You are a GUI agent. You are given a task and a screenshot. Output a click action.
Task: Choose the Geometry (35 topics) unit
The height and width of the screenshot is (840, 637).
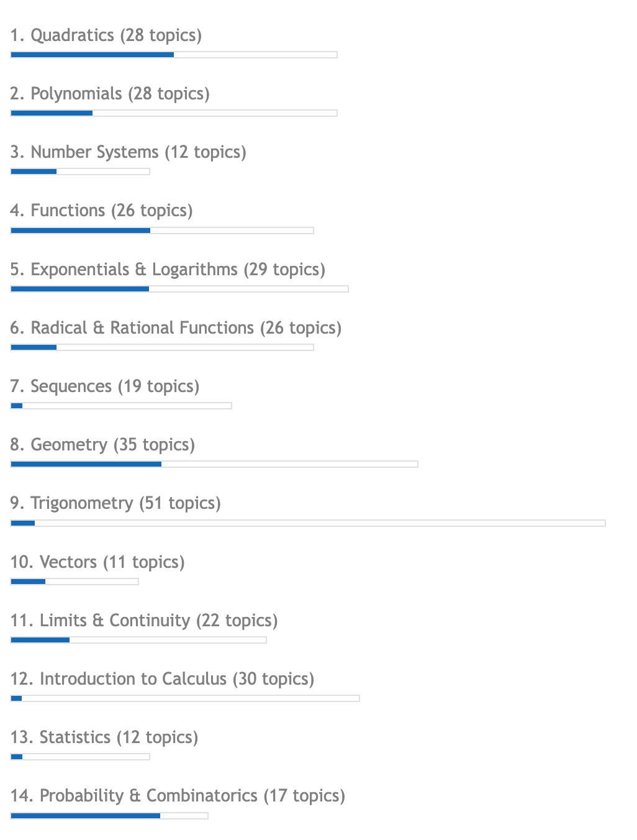point(102,445)
